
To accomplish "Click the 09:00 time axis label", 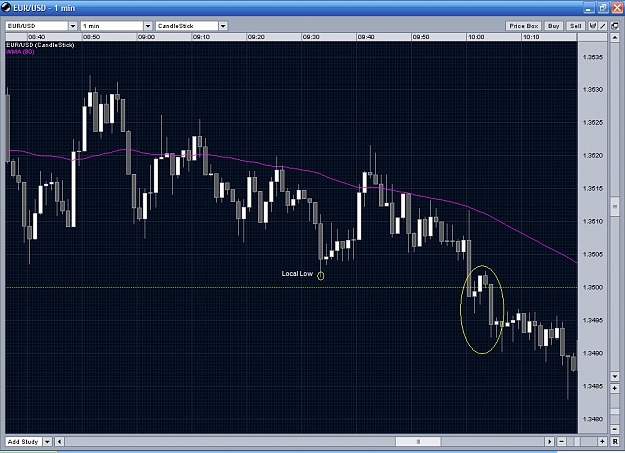I will click(146, 37).
